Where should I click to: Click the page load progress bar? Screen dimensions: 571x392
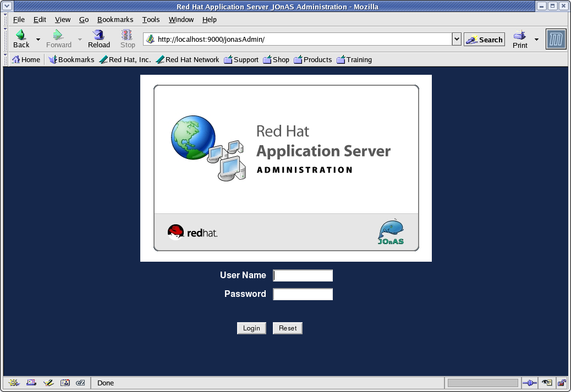483,383
